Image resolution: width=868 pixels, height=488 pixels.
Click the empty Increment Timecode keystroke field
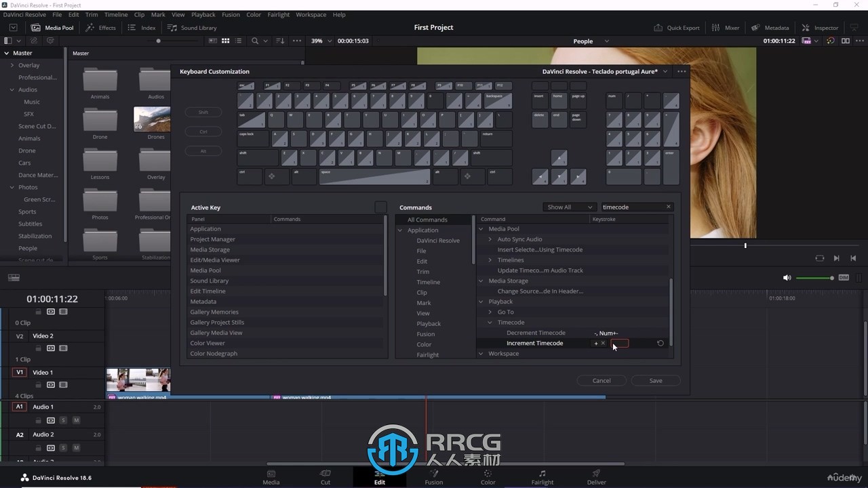(x=620, y=344)
